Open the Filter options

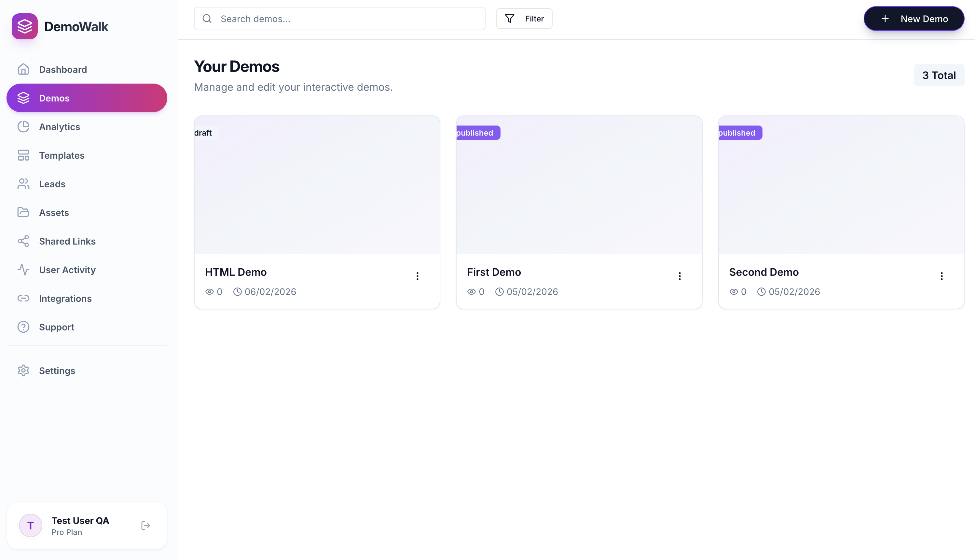524,19
